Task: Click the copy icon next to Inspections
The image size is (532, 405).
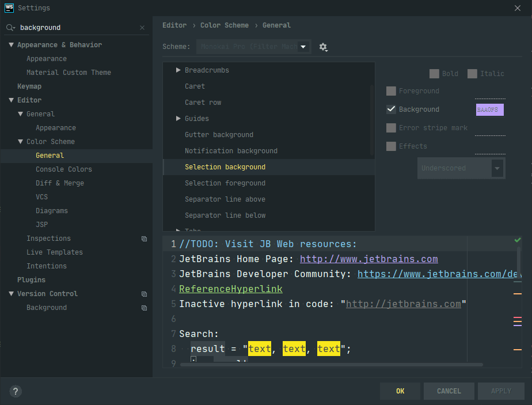Action: [144, 239]
